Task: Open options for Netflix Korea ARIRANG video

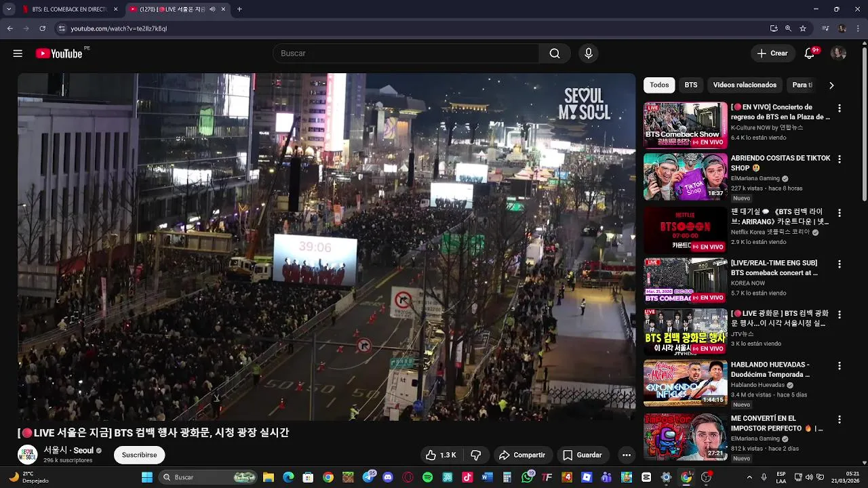Action: tap(840, 212)
